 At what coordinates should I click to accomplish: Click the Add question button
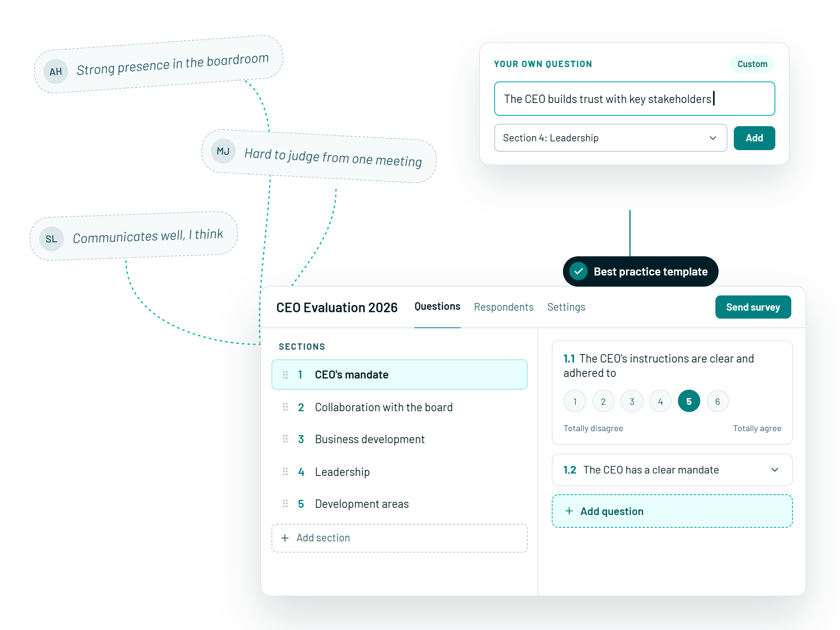pos(672,511)
